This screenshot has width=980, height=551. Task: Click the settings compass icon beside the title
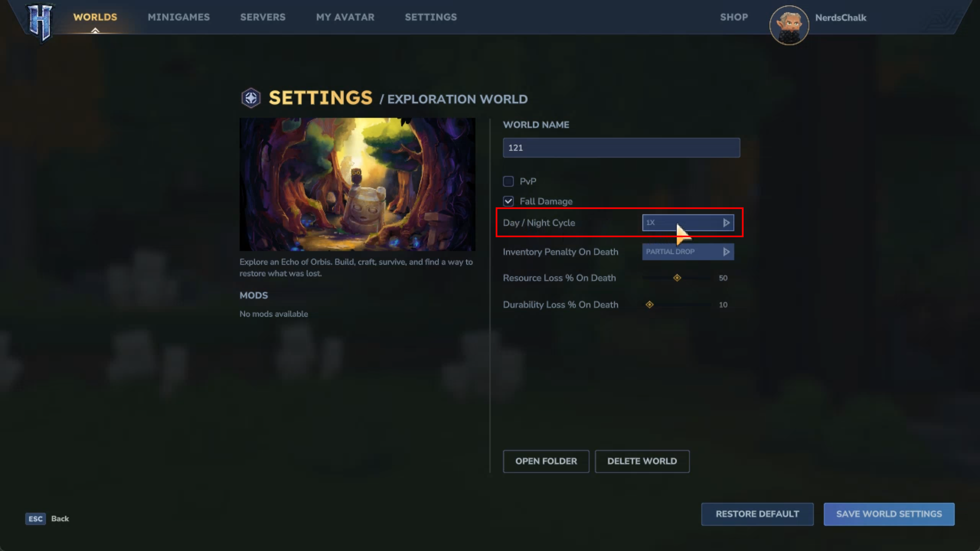click(251, 98)
